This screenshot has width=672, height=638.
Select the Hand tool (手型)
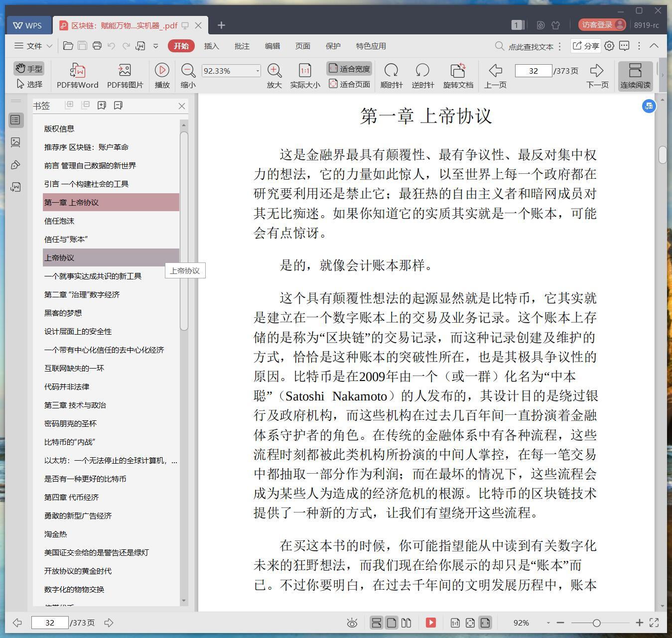pos(29,69)
